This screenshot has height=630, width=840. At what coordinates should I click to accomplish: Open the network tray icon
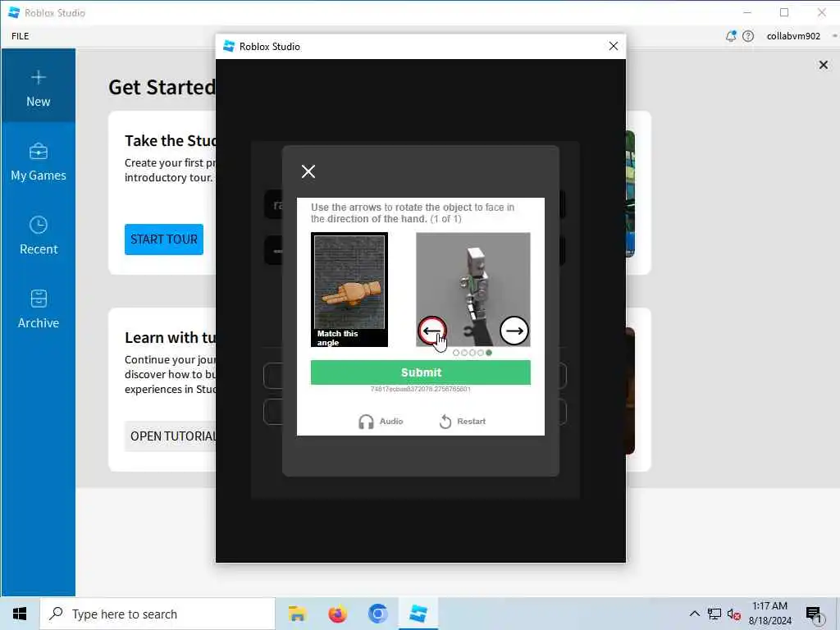click(x=714, y=614)
